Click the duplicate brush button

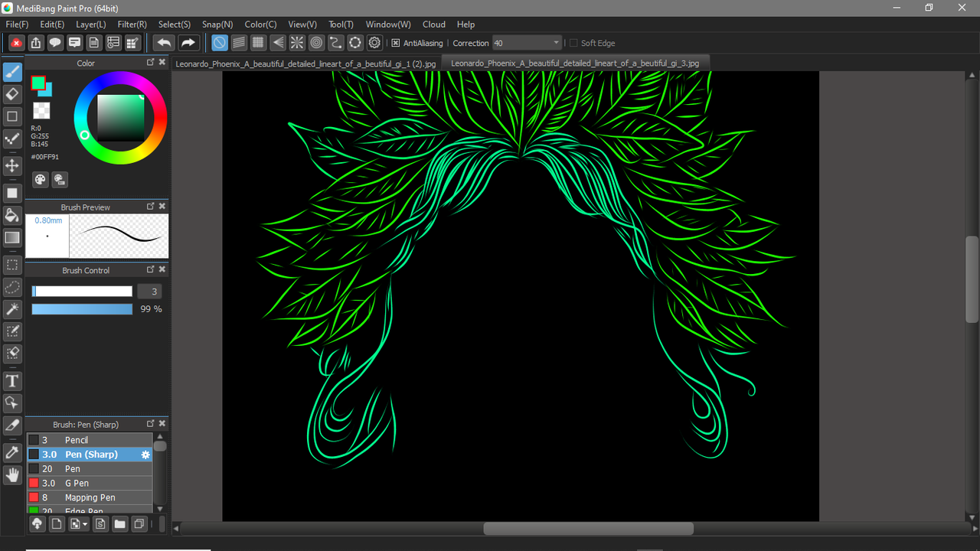(x=139, y=524)
